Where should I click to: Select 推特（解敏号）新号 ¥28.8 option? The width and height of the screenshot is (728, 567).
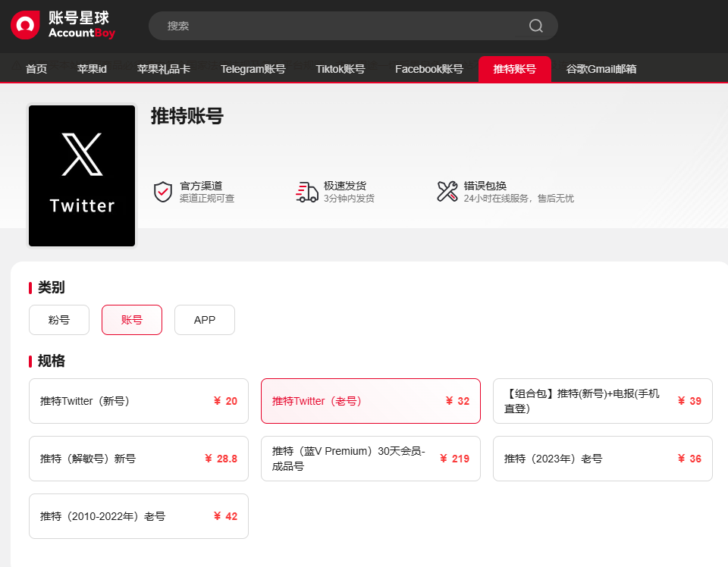pyautogui.click(x=139, y=459)
